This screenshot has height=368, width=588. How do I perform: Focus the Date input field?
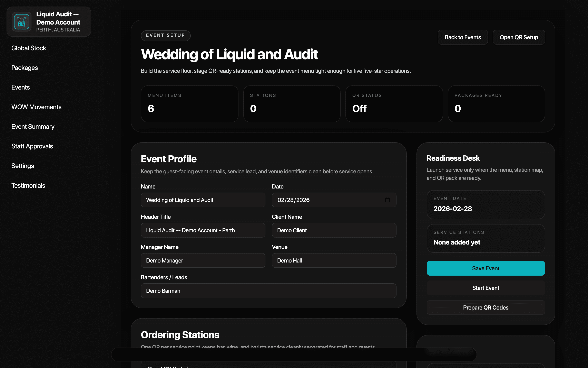point(334,200)
